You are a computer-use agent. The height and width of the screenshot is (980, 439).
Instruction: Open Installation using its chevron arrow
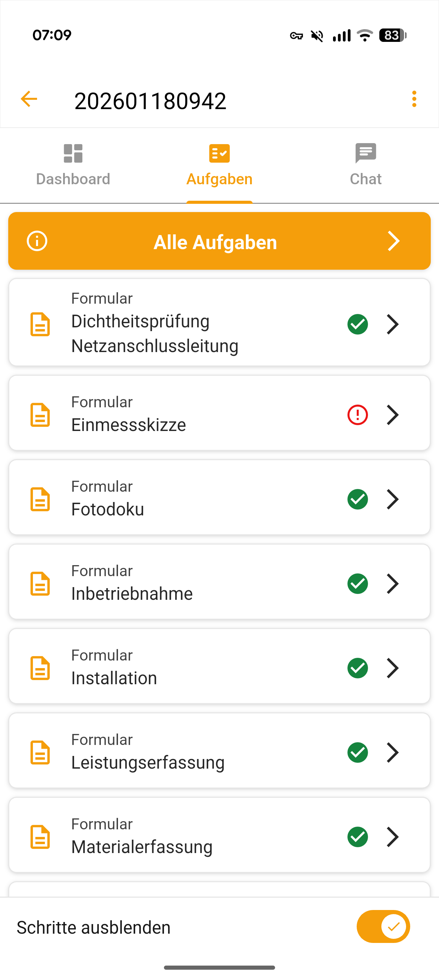(x=393, y=668)
